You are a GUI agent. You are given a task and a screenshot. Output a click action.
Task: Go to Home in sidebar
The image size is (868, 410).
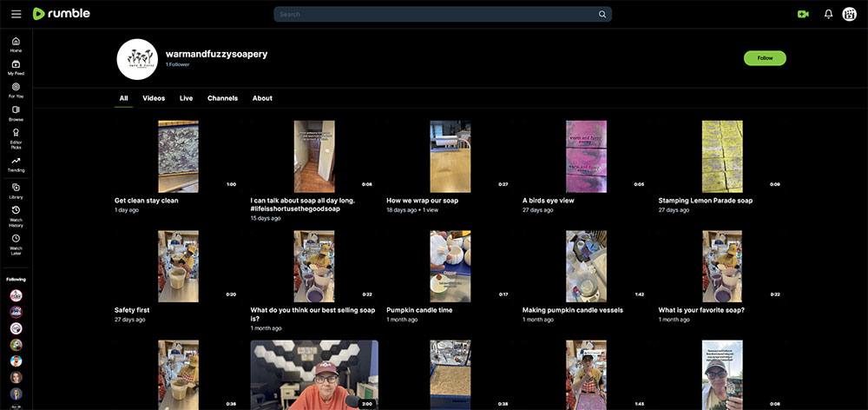(16, 45)
